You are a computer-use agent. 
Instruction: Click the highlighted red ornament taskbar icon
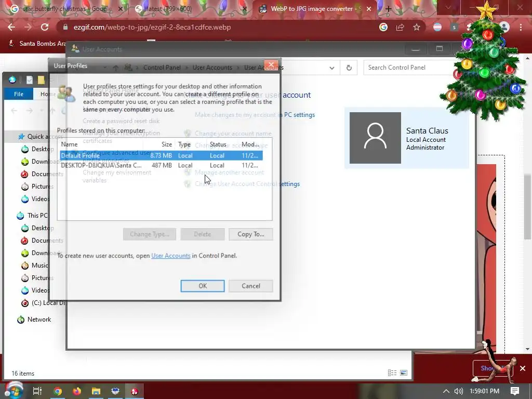point(135,391)
